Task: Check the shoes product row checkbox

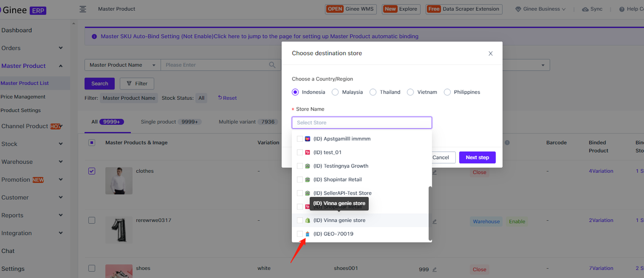Action: click(x=92, y=268)
